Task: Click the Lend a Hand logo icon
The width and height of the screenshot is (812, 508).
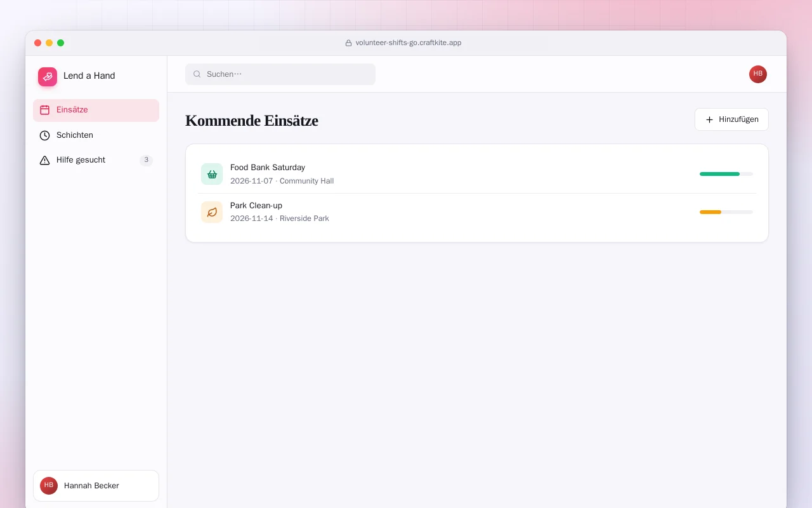Action: pyautogui.click(x=48, y=76)
